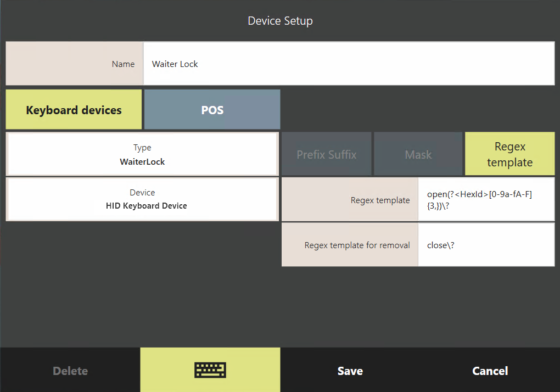
Task: Click the Name input field
Action: pyautogui.click(x=349, y=64)
